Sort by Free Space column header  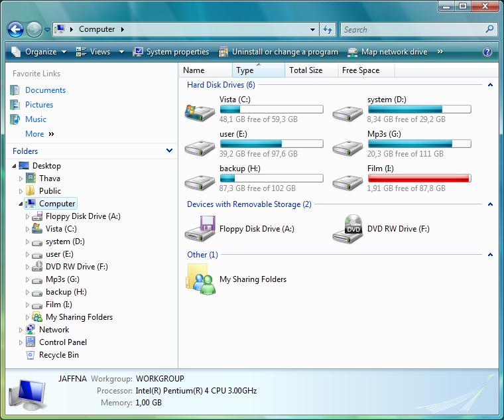(366, 70)
